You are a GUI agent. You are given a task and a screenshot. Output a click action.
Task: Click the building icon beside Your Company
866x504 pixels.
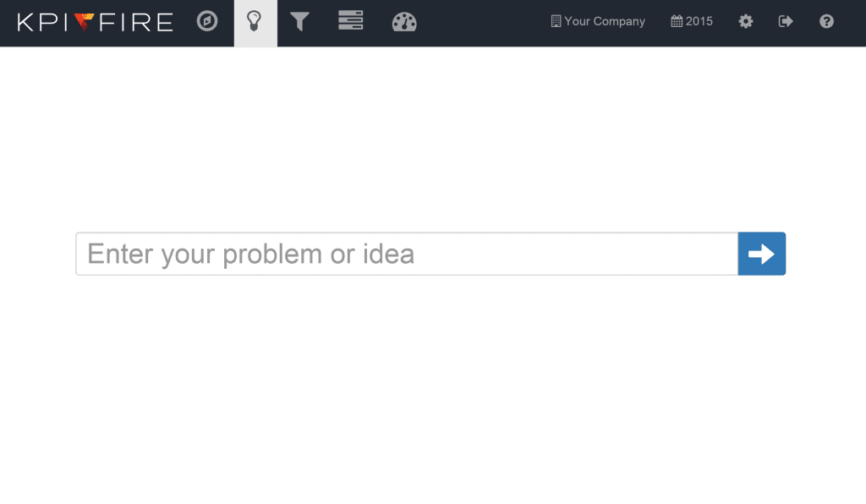(556, 21)
